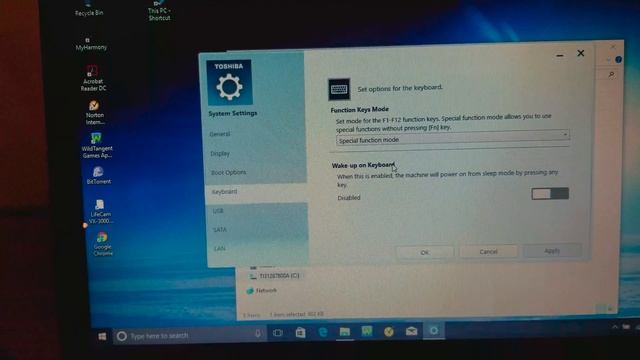Click the 'System Settings' title text
Image resolution: width=640 pixels, height=360 pixels.
pyautogui.click(x=233, y=113)
